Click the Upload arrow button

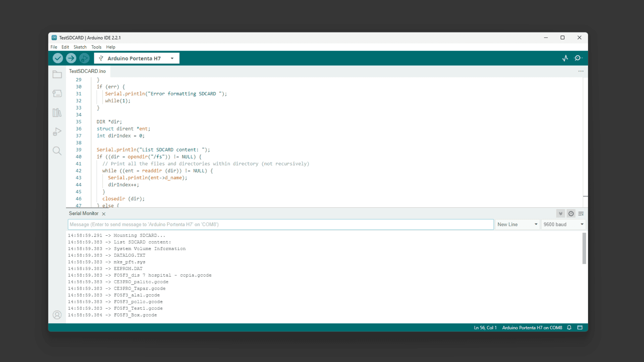[71, 58]
